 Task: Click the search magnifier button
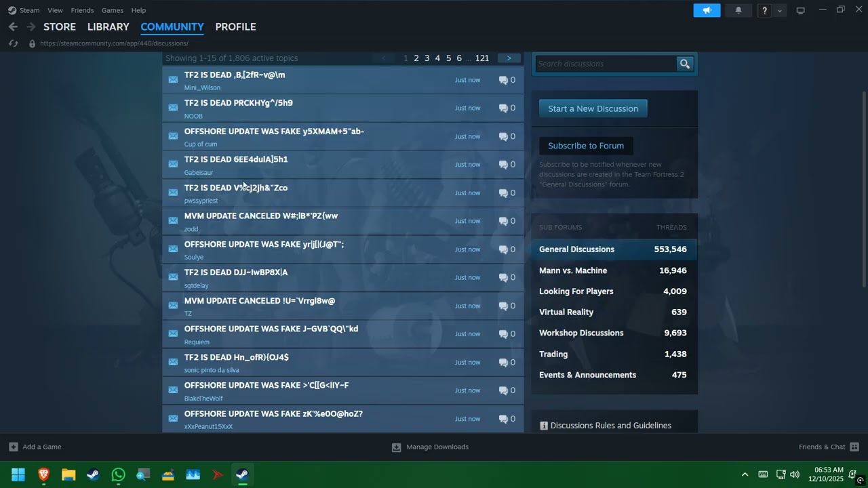pos(685,64)
